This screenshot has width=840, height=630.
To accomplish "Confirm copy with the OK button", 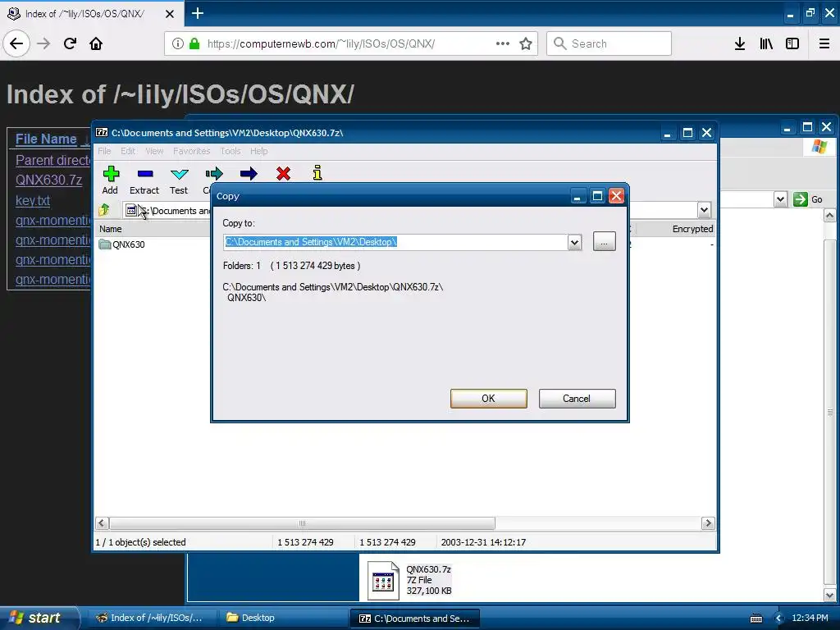I will tap(489, 399).
